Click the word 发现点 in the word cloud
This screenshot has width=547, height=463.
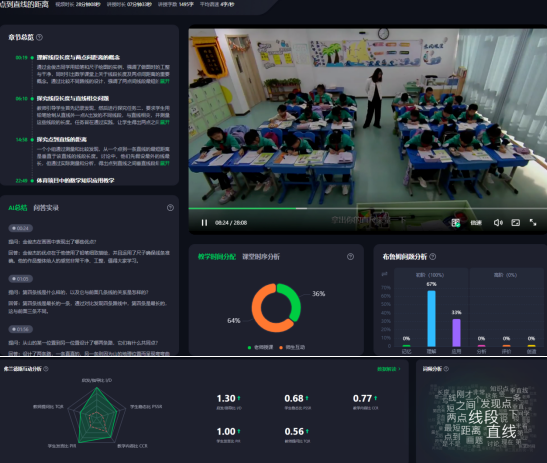coord(496,404)
